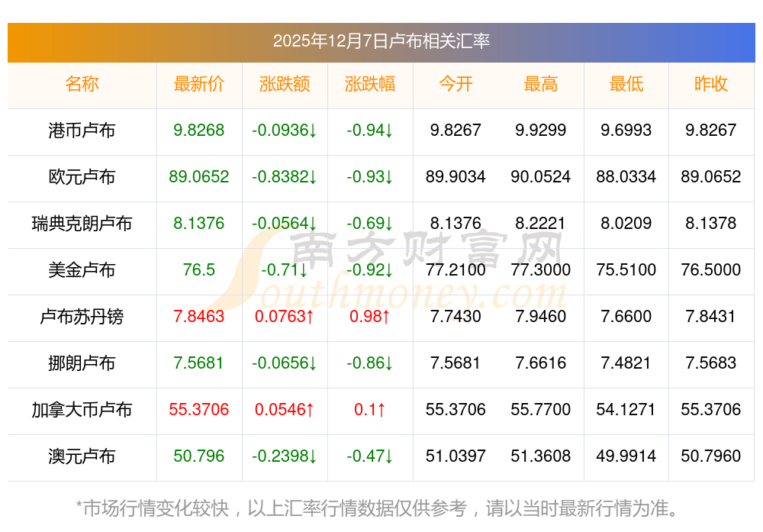Select the 加拿大币卢布 currency pair
Viewport: 763px width, 532px height.
[x=82, y=410]
